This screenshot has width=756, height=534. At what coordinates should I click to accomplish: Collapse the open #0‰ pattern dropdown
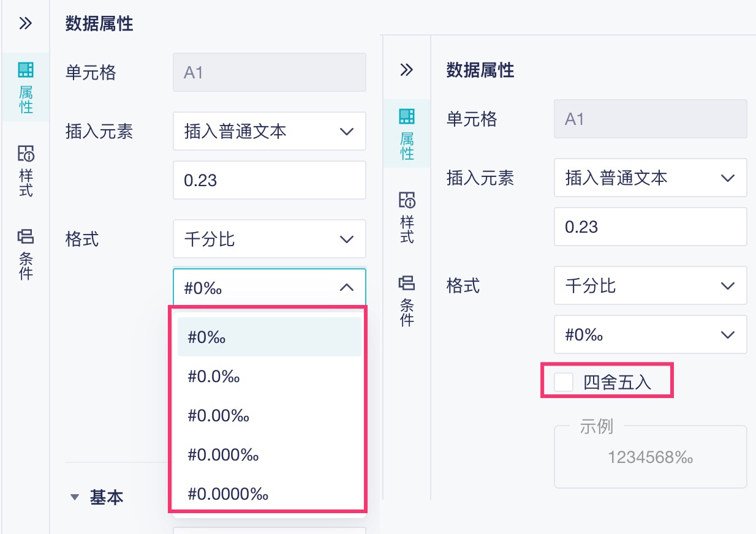click(x=346, y=287)
